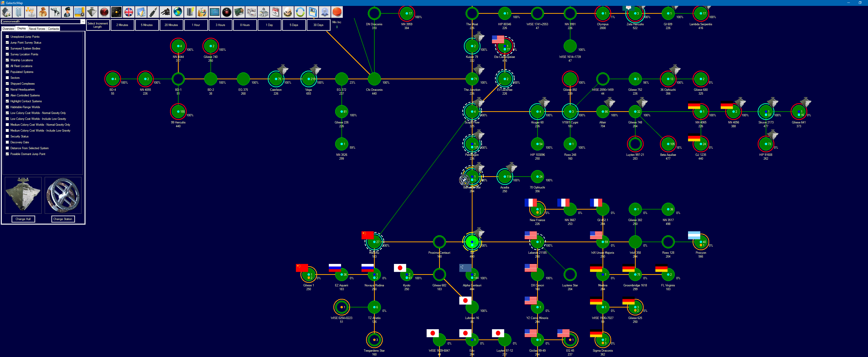Click the grey alien head toolbar icon
This screenshot has height=357, width=868.
288,12
